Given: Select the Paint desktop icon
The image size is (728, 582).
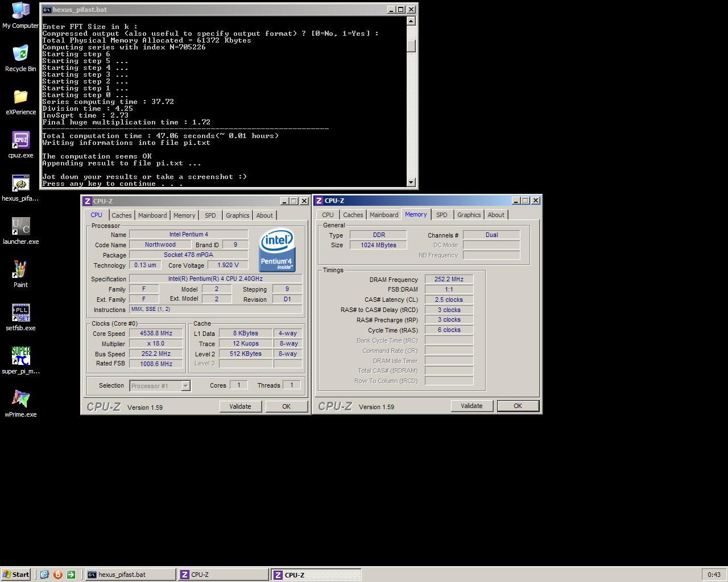Looking at the screenshot, I should pos(20,270).
